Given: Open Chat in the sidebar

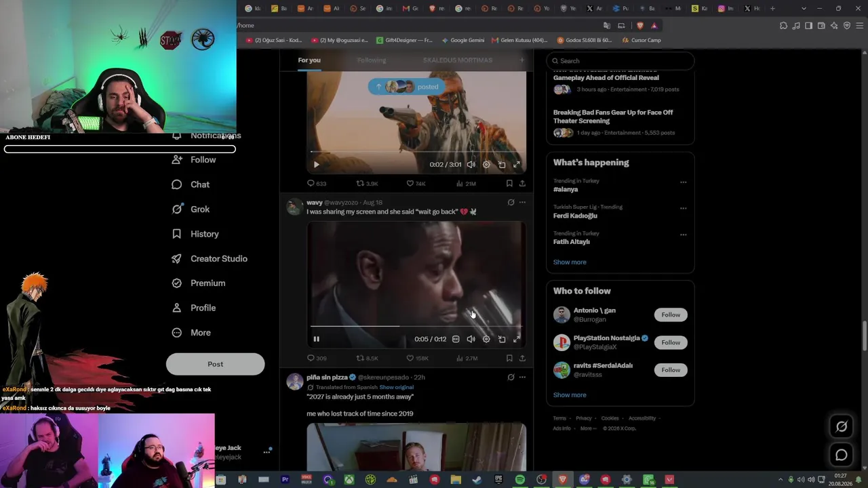Looking at the screenshot, I should pos(191,184).
